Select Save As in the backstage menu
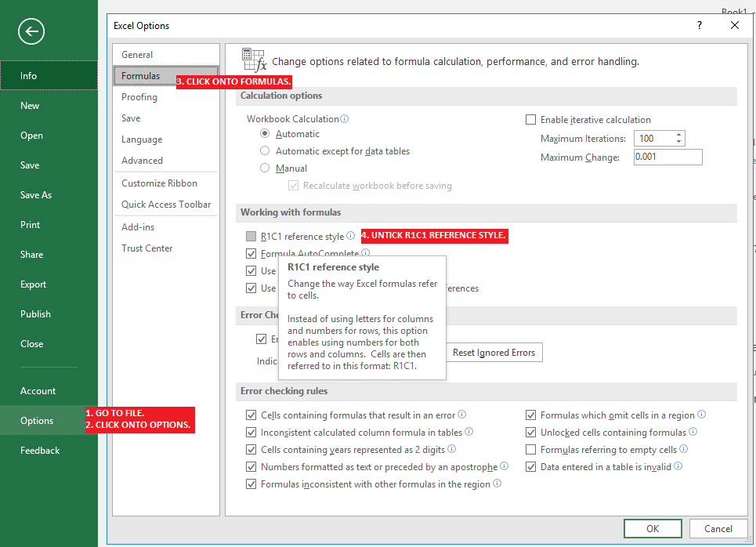Viewport: 756px width, 547px height. (49, 195)
